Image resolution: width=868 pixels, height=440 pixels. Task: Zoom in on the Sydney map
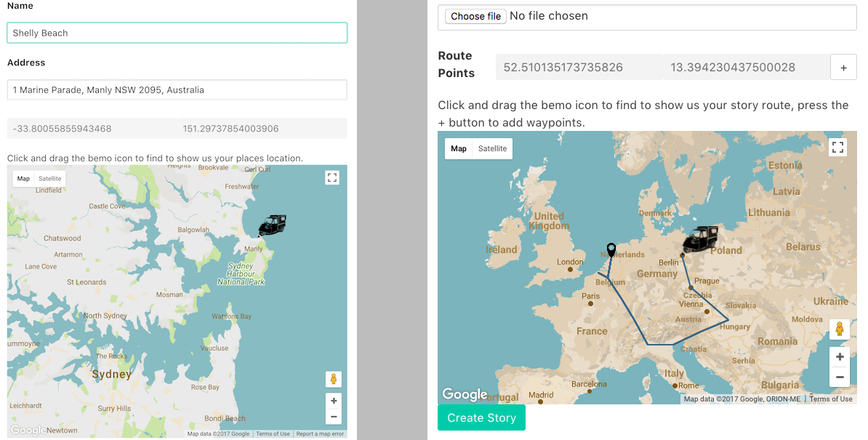point(333,401)
